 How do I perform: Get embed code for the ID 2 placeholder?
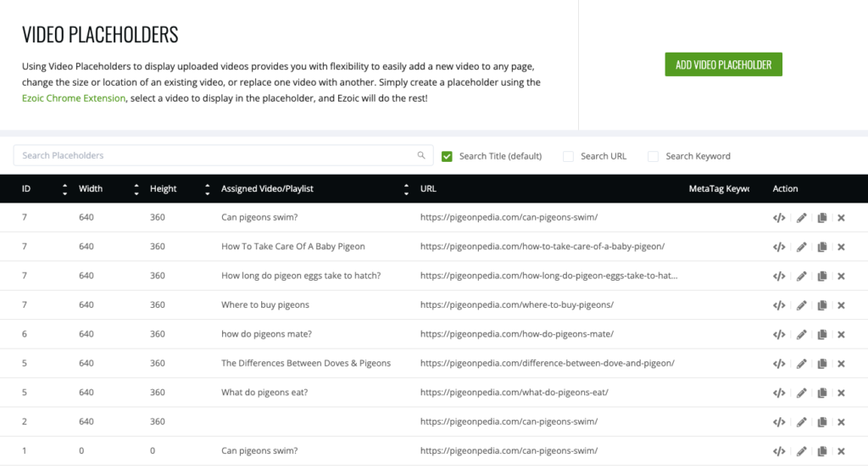[779, 422]
